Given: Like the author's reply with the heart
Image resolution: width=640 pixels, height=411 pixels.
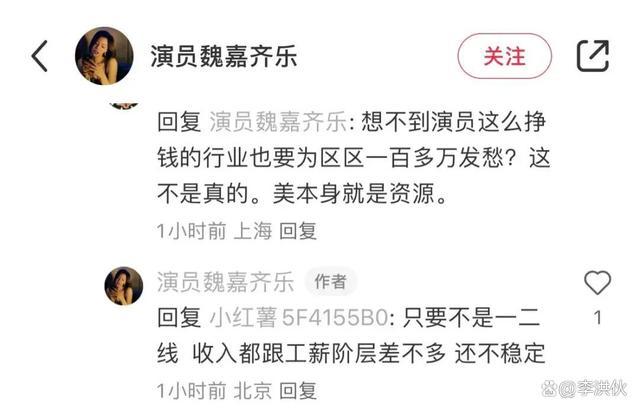Looking at the screenshot, I should click(x=597, y=282).
